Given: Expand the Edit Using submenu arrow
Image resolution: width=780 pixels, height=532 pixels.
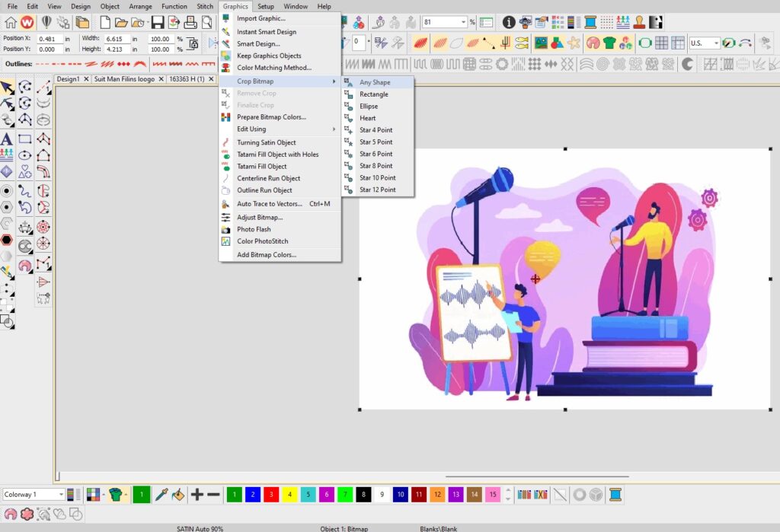Looking at the screenshot, I should pyautogui.click(x=334, y=129).
